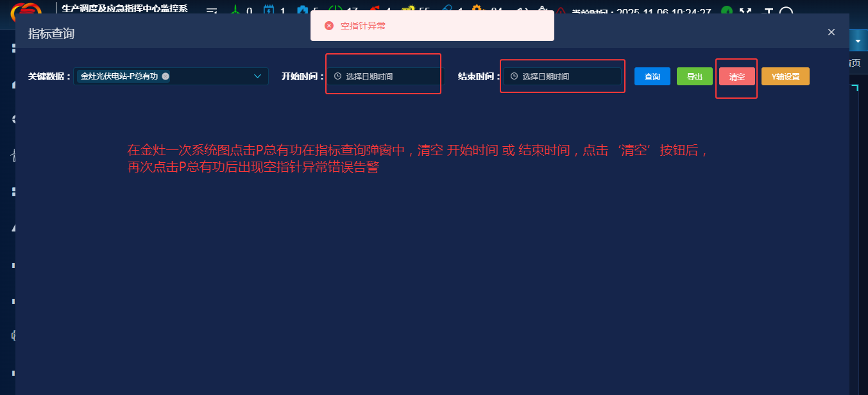The width and height of the screenshot is (868, 395).
Task: Expand the 关键数据 dropdown arrow
Action: click(258, 76)
